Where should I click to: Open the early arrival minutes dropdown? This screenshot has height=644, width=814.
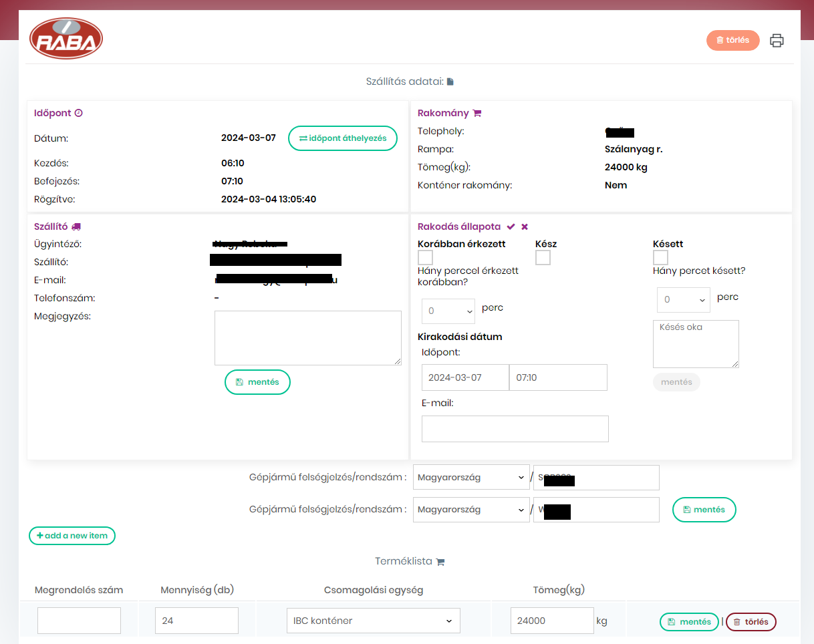point(448,311)
